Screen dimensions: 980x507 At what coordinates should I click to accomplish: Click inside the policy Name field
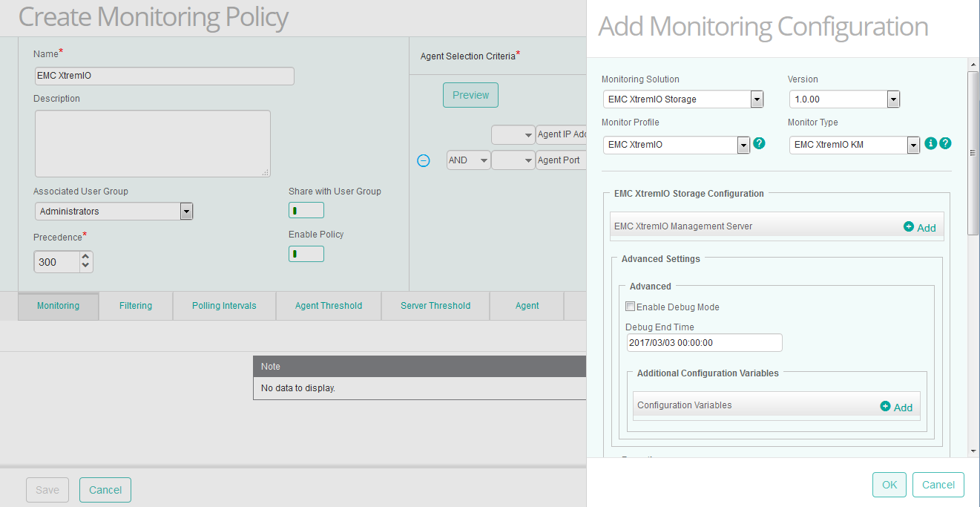tap(164, 76)
